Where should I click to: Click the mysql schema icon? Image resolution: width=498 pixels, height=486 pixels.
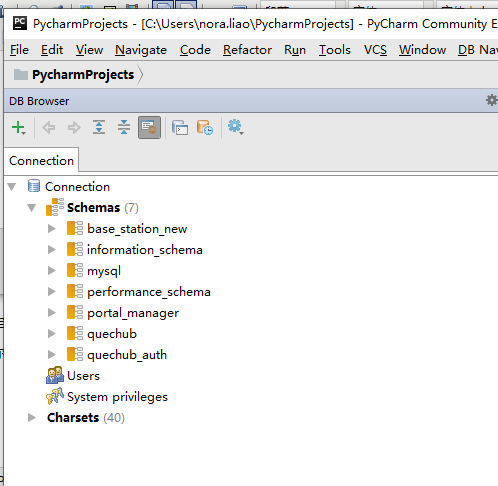(x=75, y=271)
